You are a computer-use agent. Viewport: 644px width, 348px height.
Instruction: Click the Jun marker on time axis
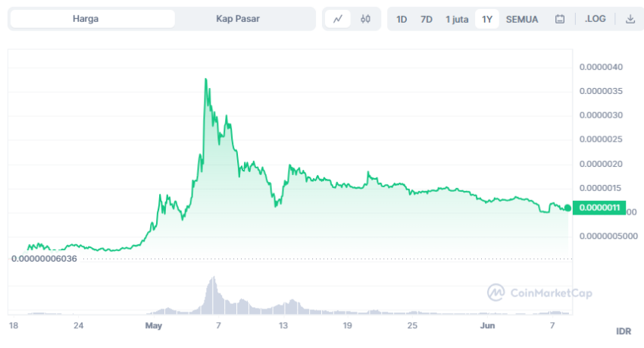click(x=487, y=326)
